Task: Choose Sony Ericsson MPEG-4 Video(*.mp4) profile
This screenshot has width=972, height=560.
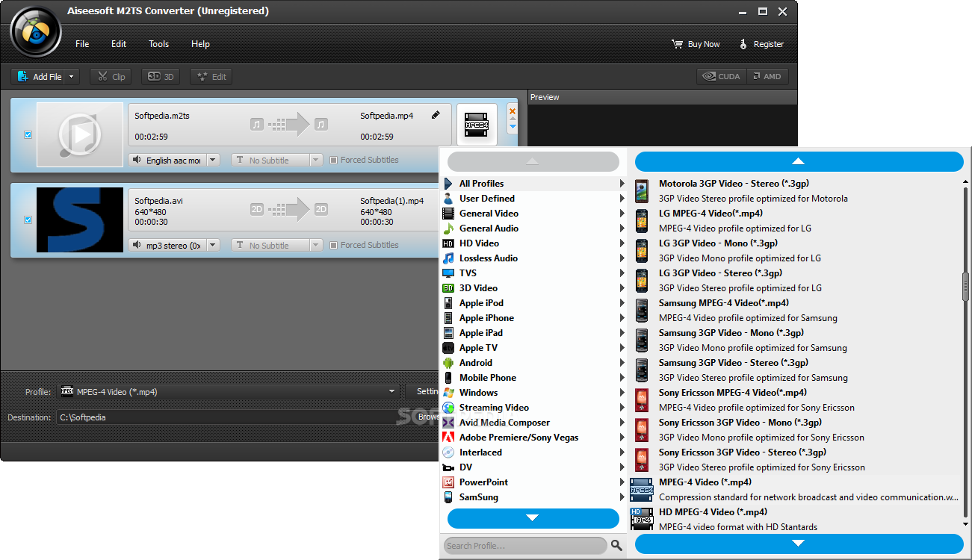Action: (x=793, y=400)
